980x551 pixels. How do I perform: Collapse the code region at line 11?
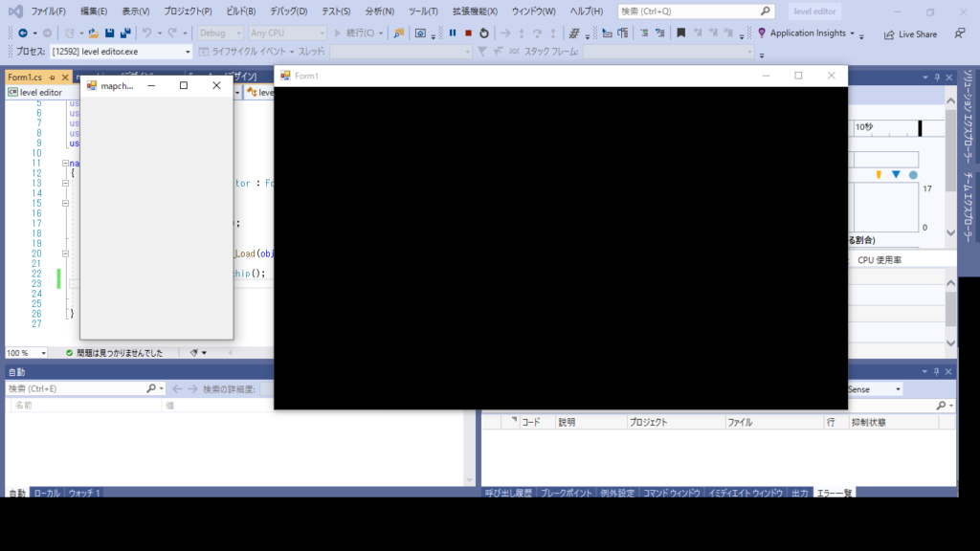65,164
